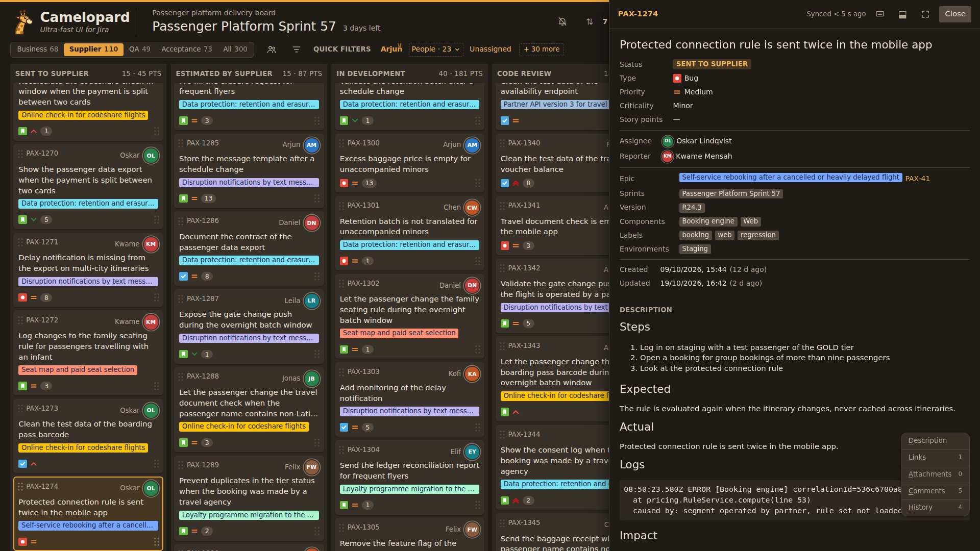Click the blue Self-service rebooking epic label

click(x=790, y=178)
